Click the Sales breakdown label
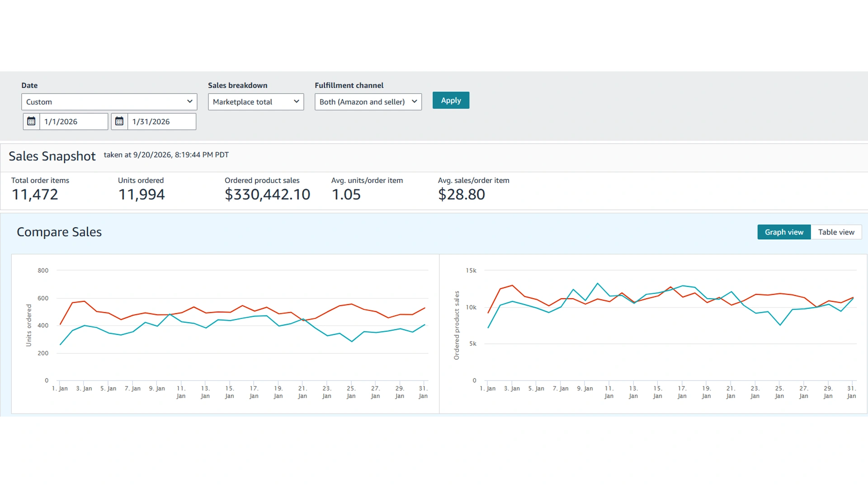Image resolution: width=868 pixels, height=488 pixels. coord(238,85)
